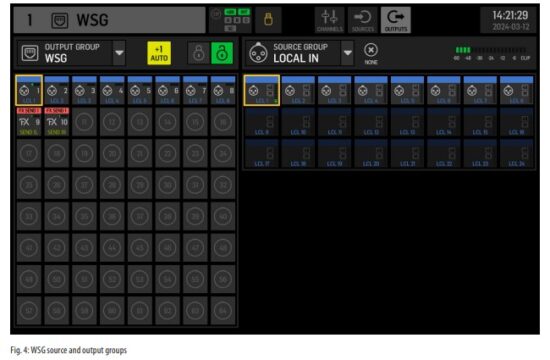This screenshot has width=550, height=360.
Task: Choose source LCL 1 in source grid
Action: [x=262, y=90]
